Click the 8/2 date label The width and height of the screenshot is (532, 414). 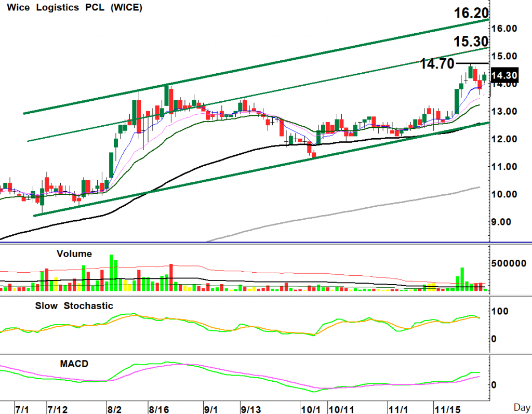click(114, 409)
